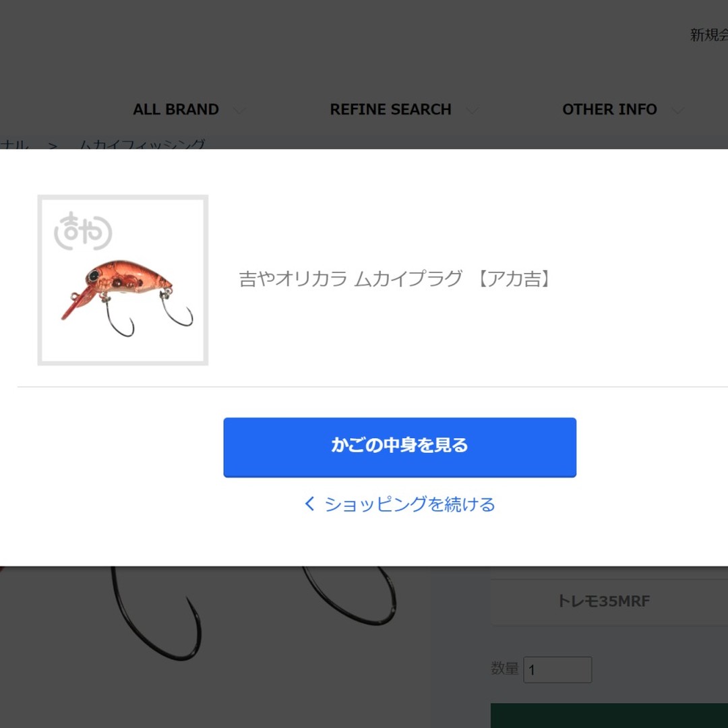This screenshot has height=728, width=728.
Task: Open the red lure product thumbnail
Action: click(x=123, y=280)
